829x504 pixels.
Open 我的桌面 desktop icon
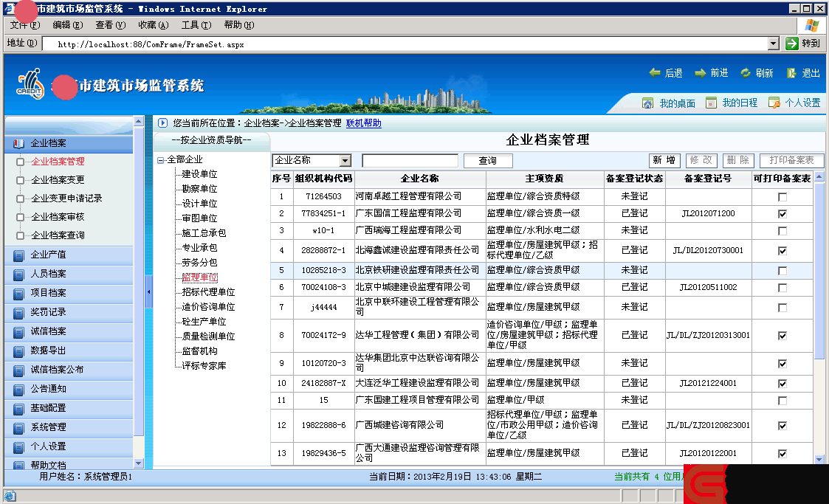click(647, 103)
